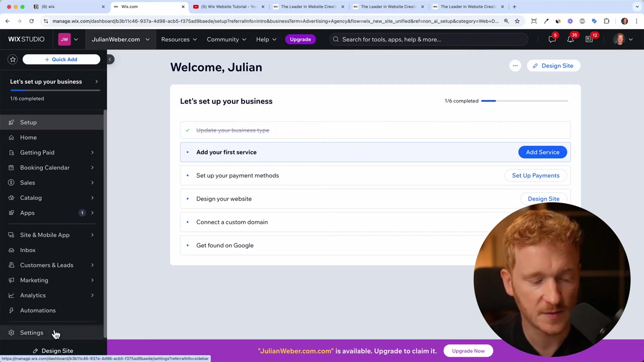Open Apps from the sidebar
This screenshot has width=644, height=362.
tap(53, 213)
